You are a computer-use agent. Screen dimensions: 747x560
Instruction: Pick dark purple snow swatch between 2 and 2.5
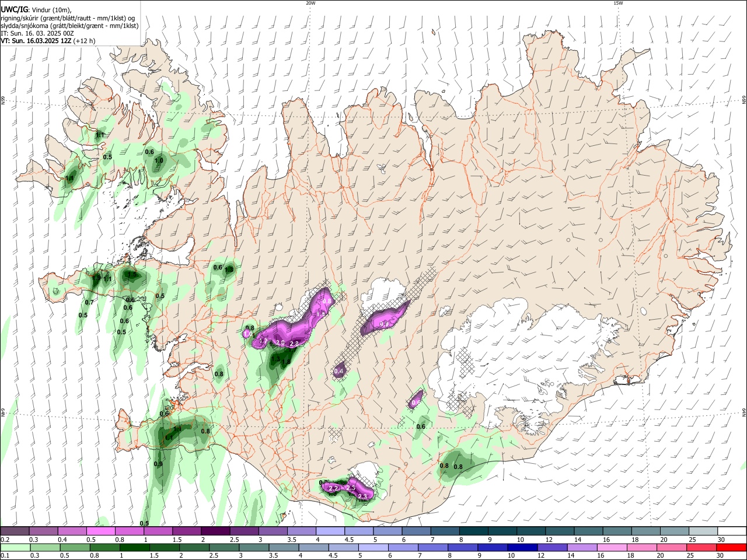coord(216,531)
